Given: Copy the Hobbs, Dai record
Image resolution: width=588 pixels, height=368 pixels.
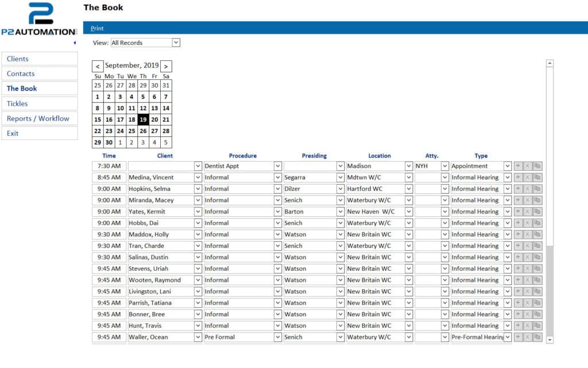Looking at the screenshot, I should [x=537, y=223].
